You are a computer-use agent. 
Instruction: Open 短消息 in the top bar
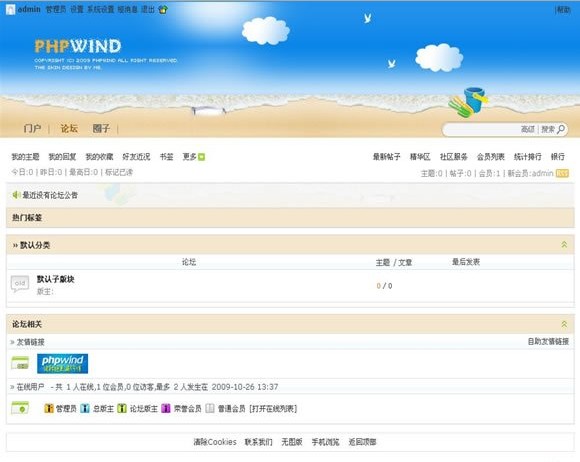tap(128, 9)
